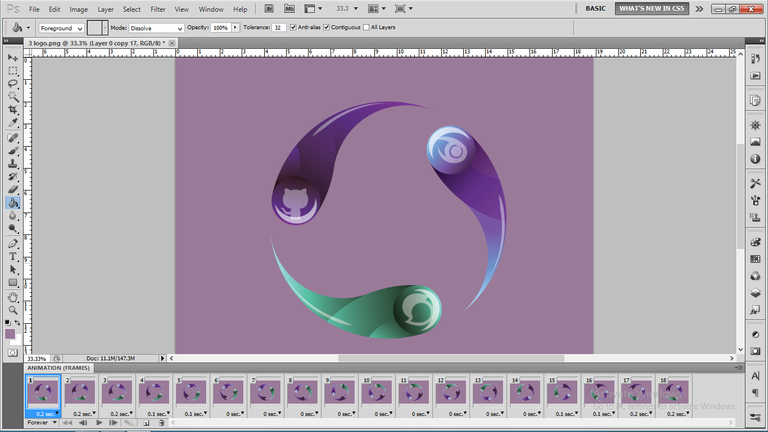768x432 pixels.
Task: Select the Spot Healing Brush tool
Action: tap(13, 138)
